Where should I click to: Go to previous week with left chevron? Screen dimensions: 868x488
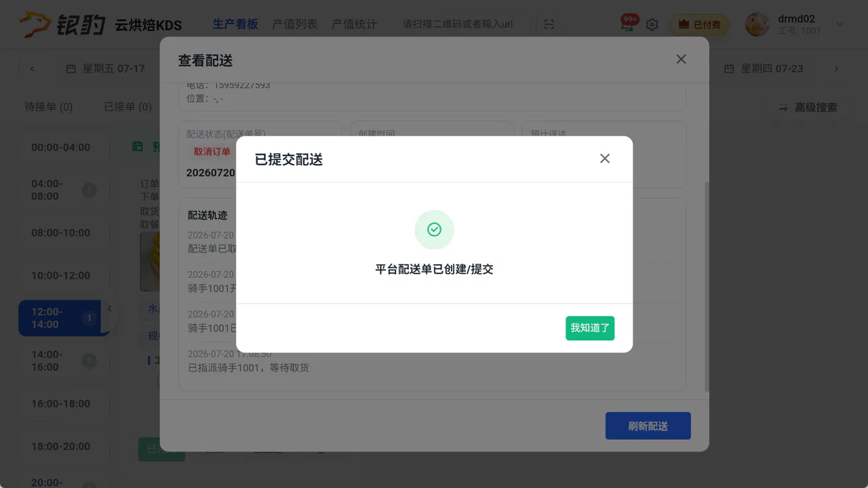point(32,68)
